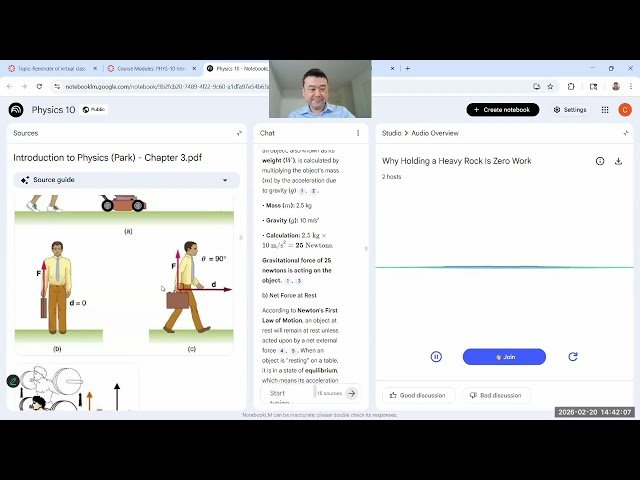Close the Course Modules tab

(194, 69)
